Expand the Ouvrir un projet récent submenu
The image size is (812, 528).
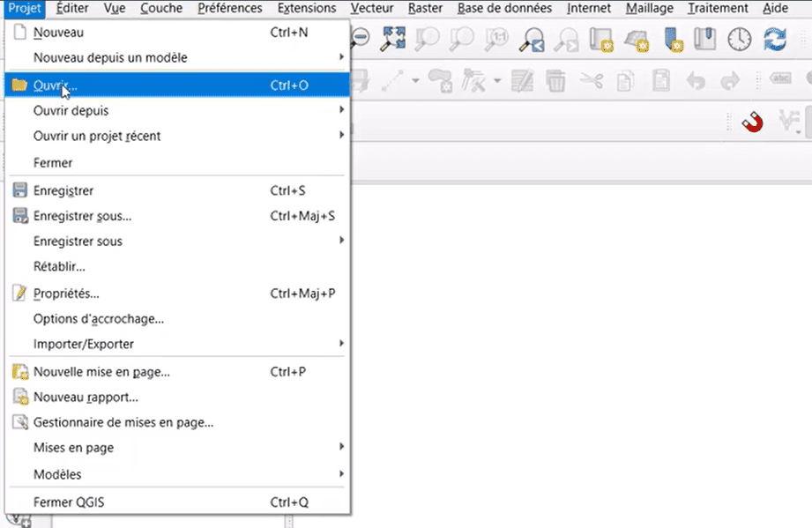pyautogui.click(x=177, y=136)
